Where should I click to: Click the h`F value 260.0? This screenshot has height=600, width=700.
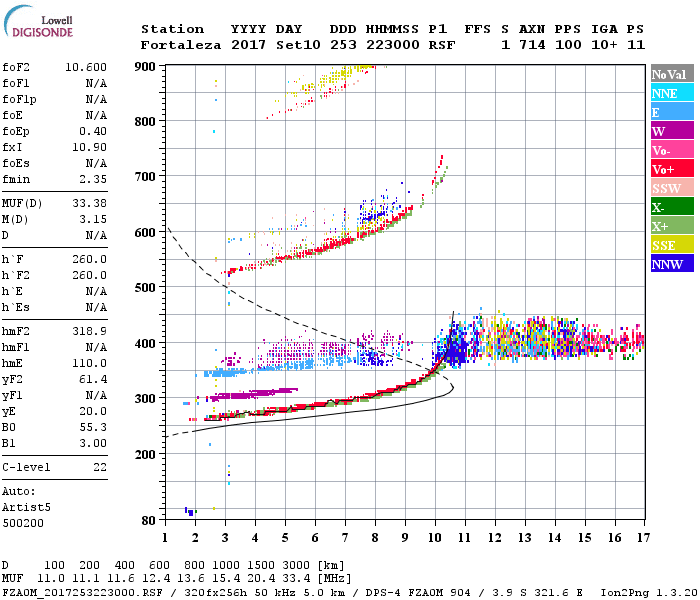point(89,259)
